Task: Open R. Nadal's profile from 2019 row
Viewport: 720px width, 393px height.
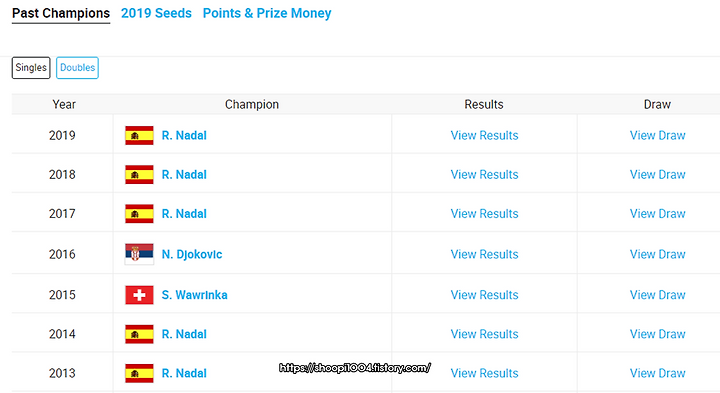Action: [x=184, y=135]
